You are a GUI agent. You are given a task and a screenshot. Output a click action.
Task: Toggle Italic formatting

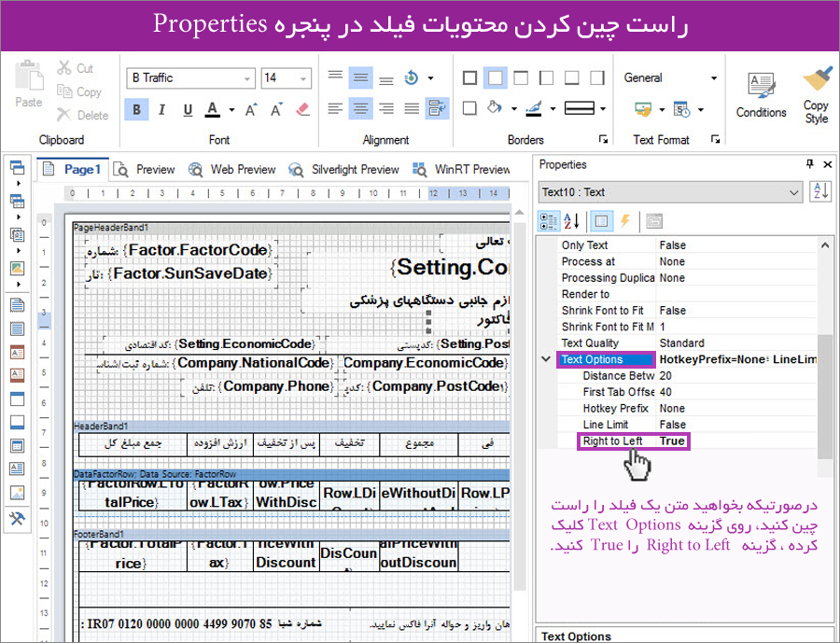162,110
